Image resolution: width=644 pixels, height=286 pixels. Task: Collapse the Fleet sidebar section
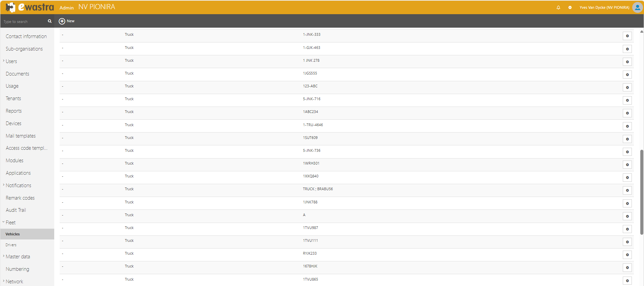(4, 222)
